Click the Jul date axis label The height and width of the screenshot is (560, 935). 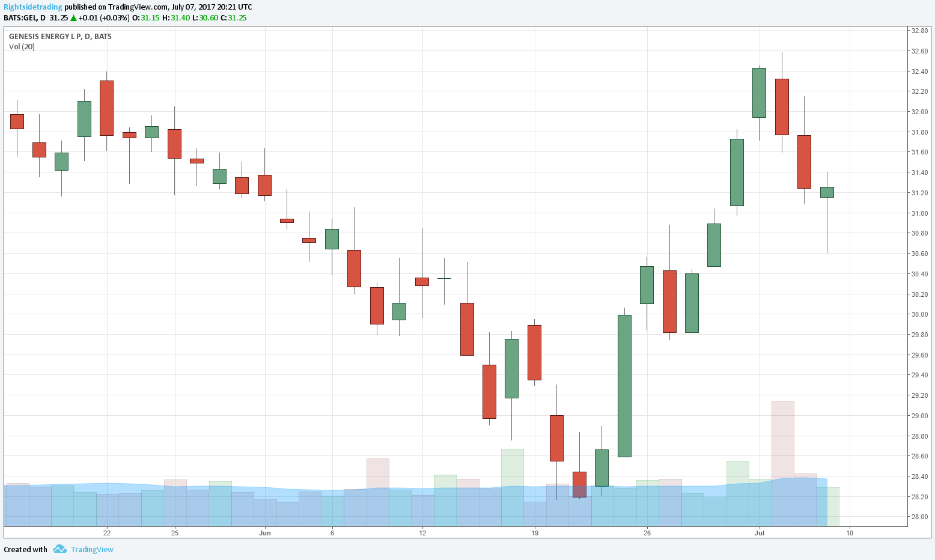coord(760,533)
